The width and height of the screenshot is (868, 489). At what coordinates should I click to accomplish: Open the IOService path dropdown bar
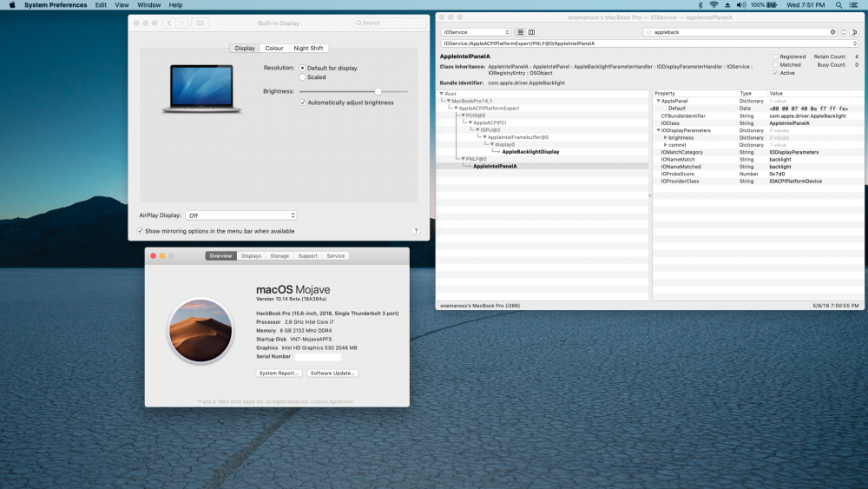point(649,43)
